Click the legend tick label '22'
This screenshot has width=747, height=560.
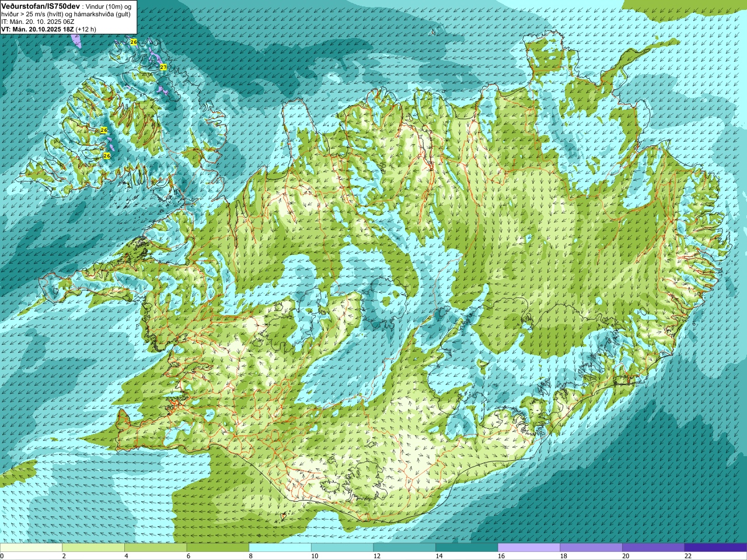(688, 556)
